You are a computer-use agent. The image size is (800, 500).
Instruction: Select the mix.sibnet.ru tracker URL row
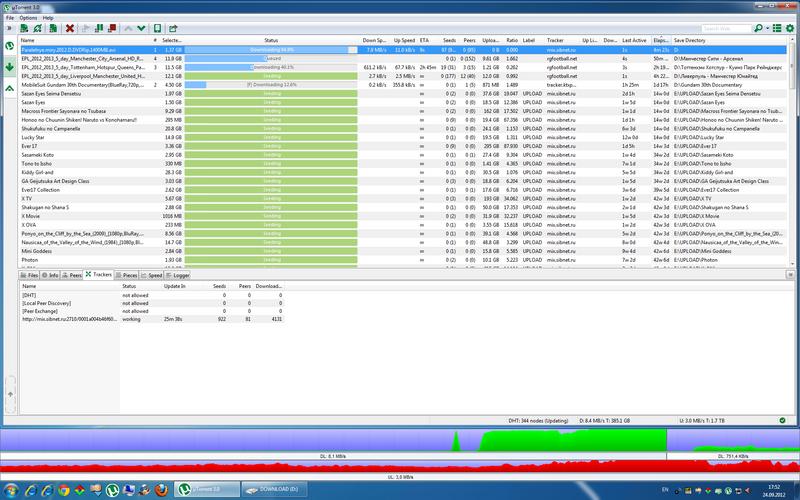pos(152,319)
